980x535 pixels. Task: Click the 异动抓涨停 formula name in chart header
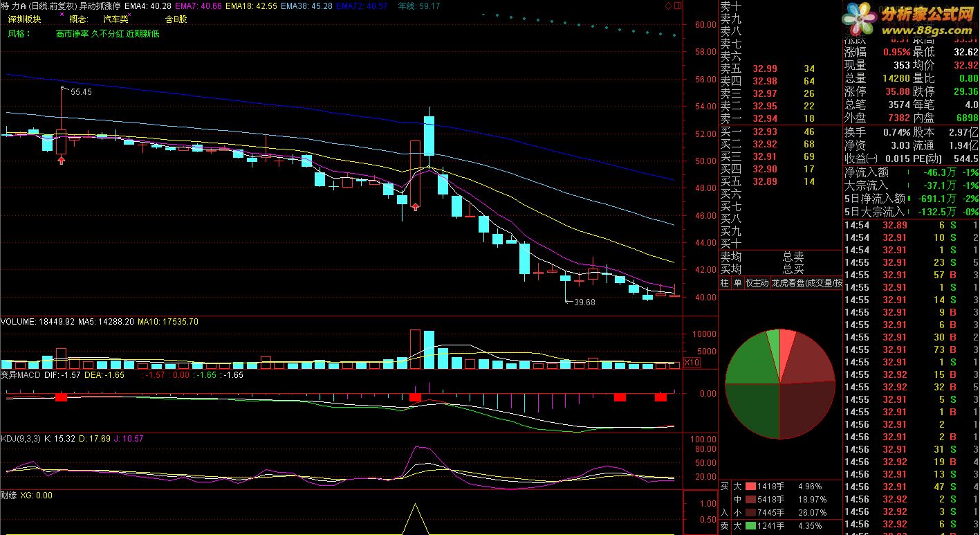[100, 6]
